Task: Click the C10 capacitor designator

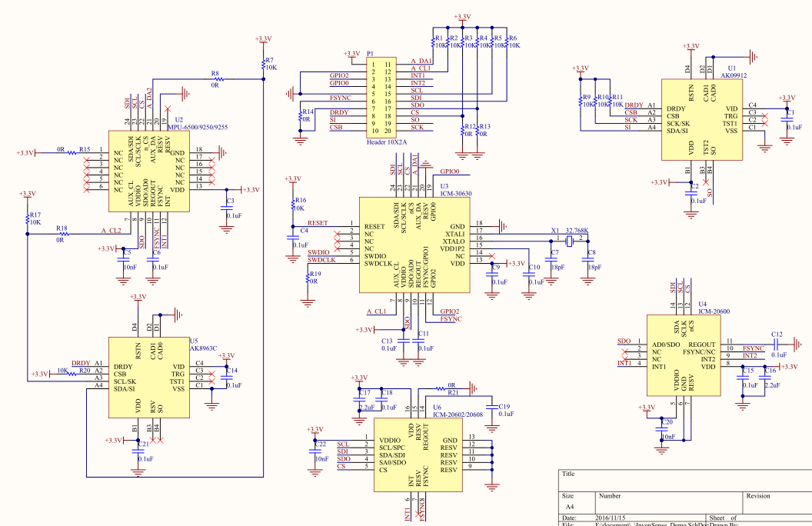Action: 534,267
